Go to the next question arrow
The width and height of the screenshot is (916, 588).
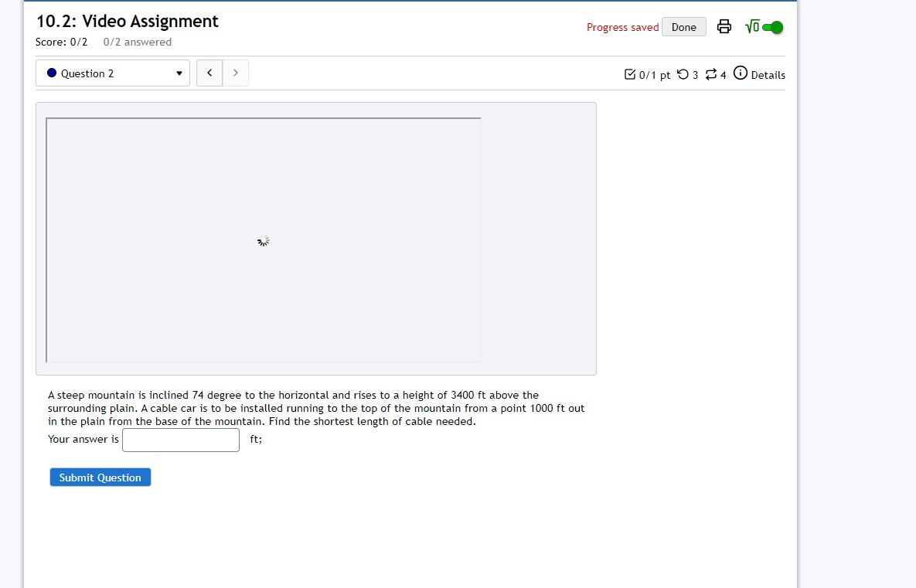[236, 73]
